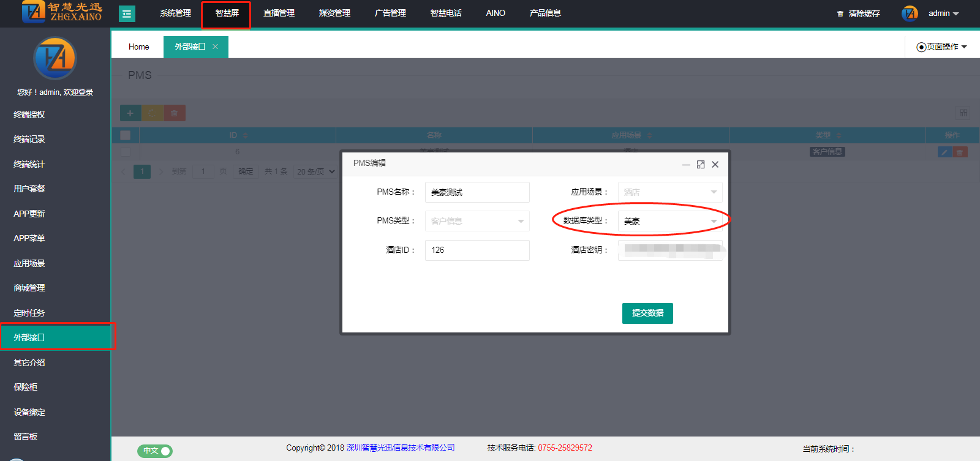Screen dimensions: 980x461
Task: Click the edit pencil icon in table row
Action: coord(944,152)
